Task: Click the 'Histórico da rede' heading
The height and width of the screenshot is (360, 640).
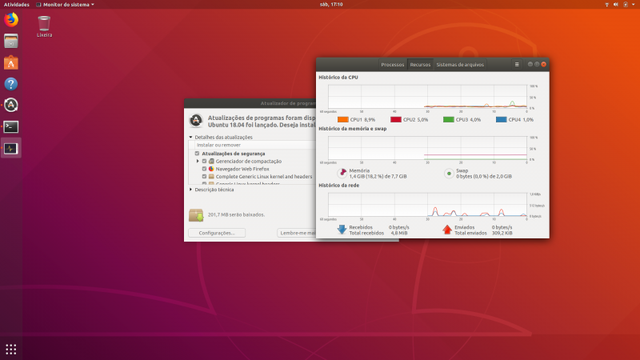Action: (339, 185)
